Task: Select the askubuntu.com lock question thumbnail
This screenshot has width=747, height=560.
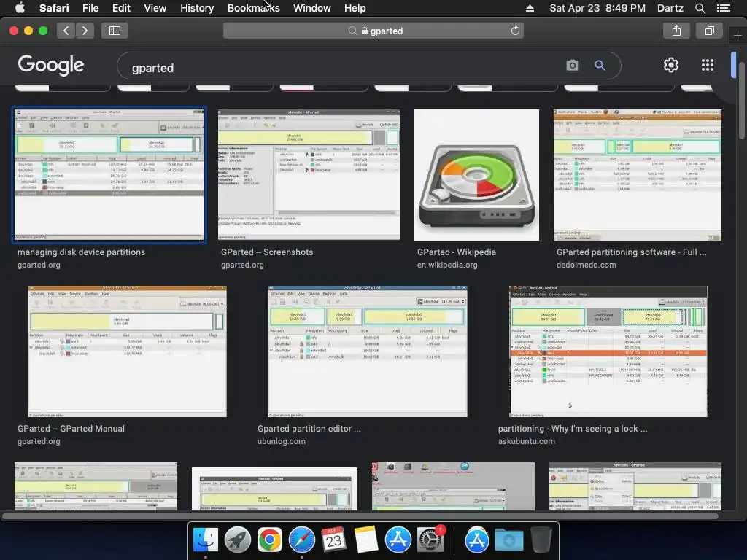Action: (609, 351)
